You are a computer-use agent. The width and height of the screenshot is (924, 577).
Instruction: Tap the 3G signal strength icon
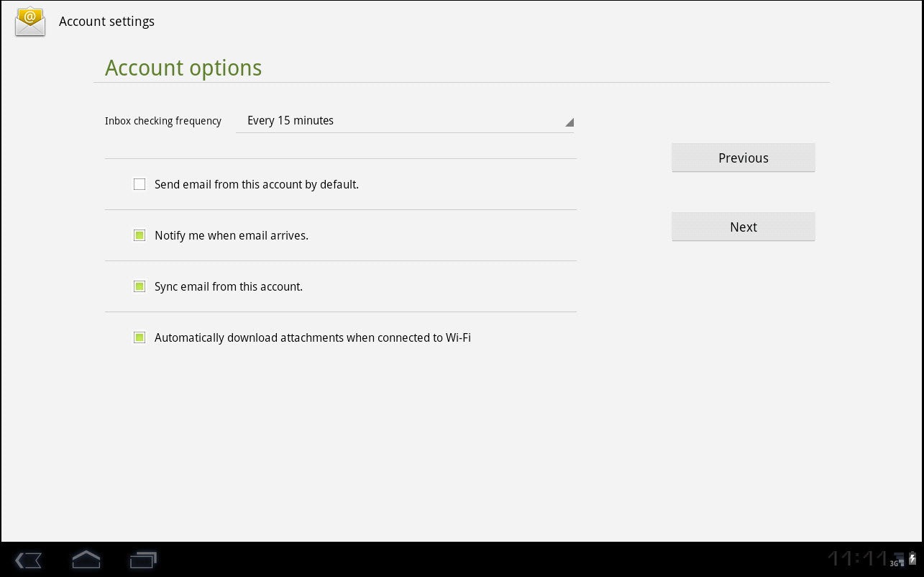[x=898, y=559]
